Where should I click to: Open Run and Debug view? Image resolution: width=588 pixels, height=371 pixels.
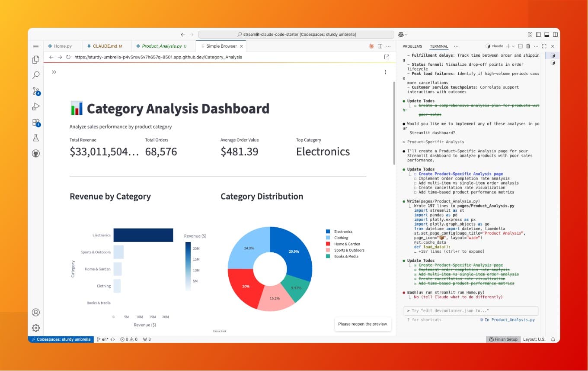(x=36, y=106)
